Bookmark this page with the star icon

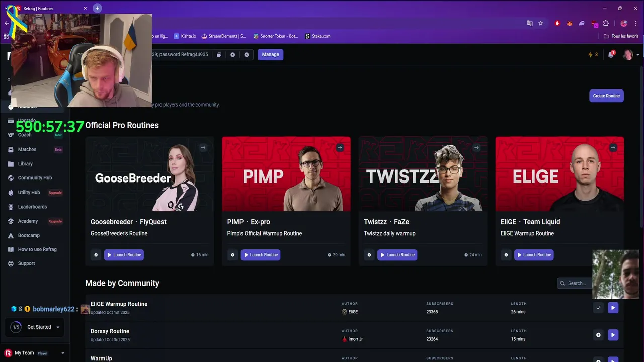[x=541, y=23]
